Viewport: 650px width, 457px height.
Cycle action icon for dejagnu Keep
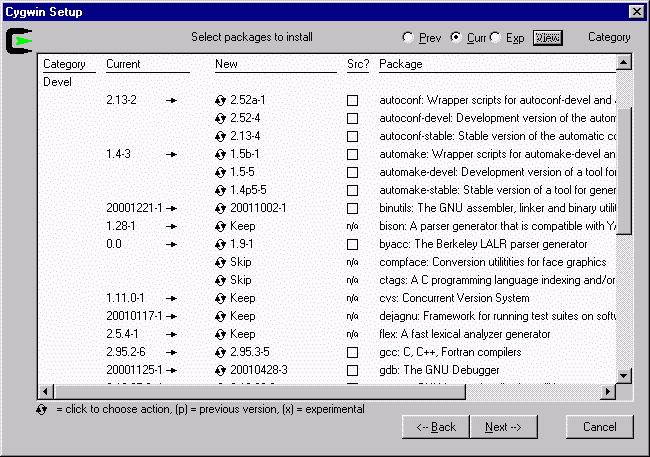point(221,317)
